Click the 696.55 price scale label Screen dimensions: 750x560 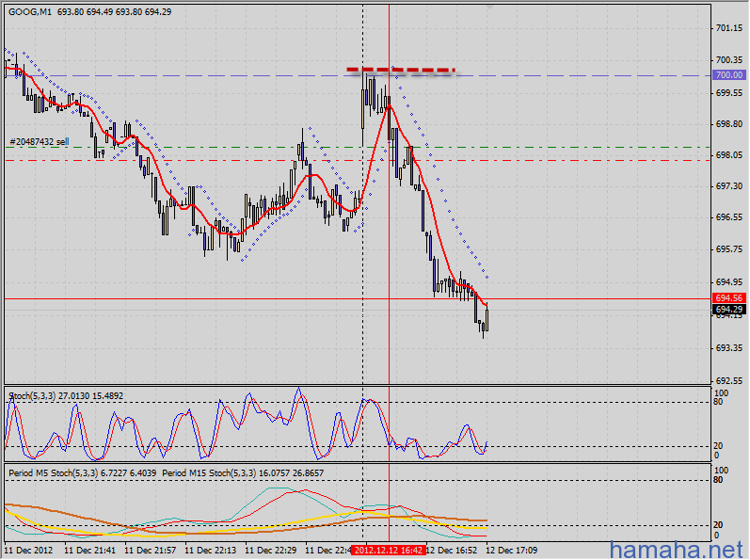728,217
